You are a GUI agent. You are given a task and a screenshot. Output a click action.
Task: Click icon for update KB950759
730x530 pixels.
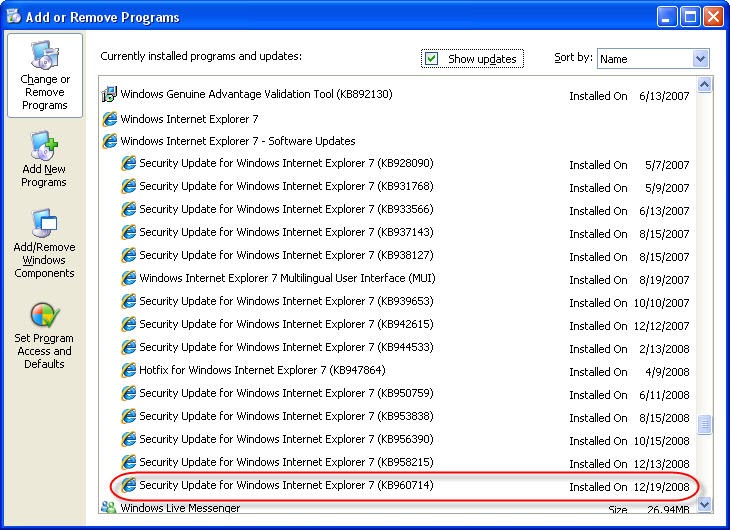[128, 393]
